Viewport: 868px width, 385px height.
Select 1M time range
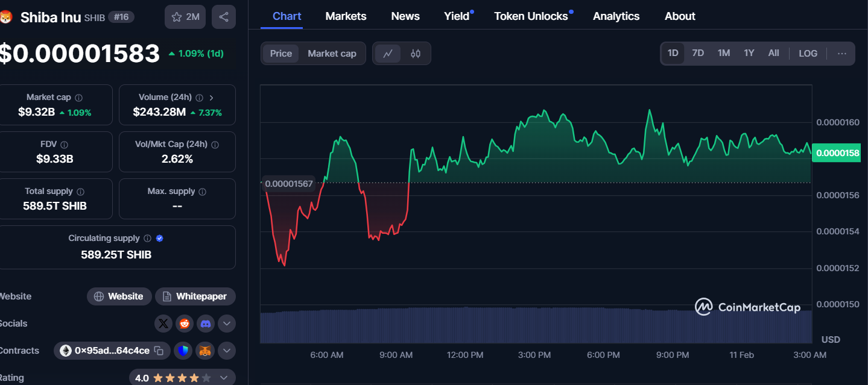tap(724, 53)
